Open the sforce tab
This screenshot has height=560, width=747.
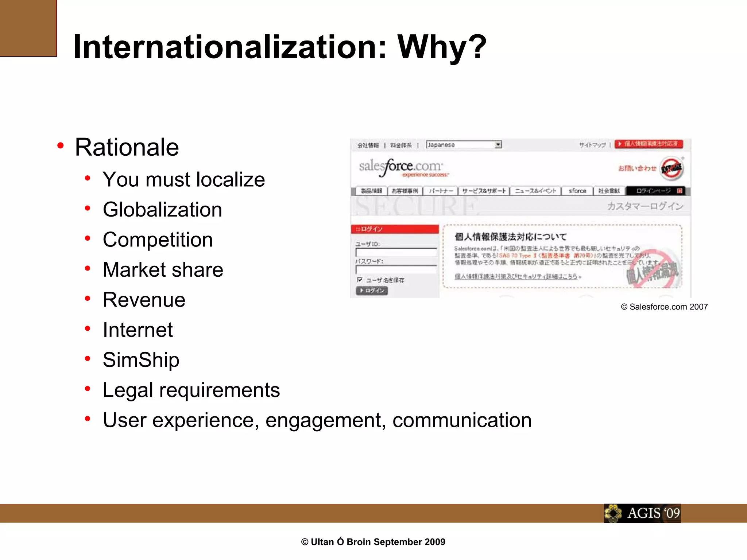pos(577,191)
